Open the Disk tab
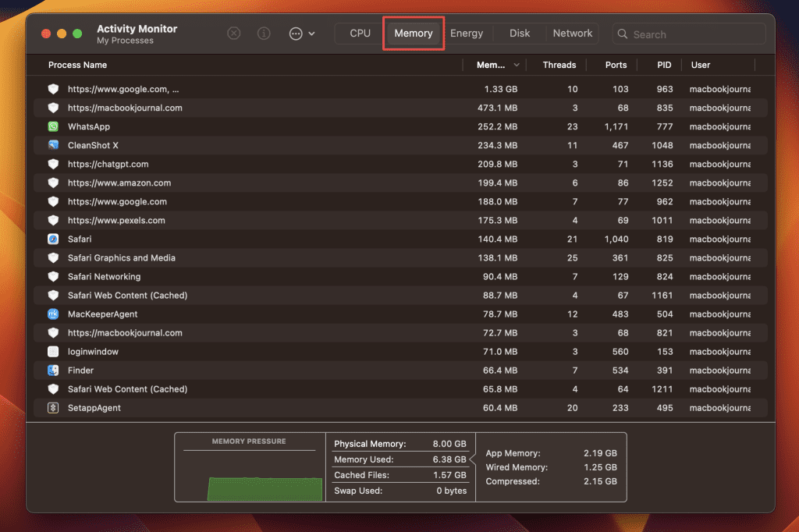799x532 pixels. (x=520, y=34)
